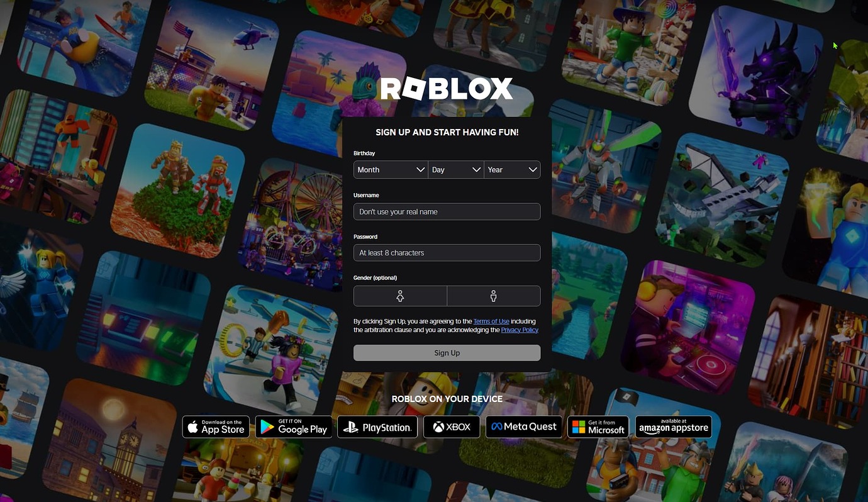The height and width of the screenshot is (502, 868).
Task: Open the PlayStation store badge
Action: point(377,427)
